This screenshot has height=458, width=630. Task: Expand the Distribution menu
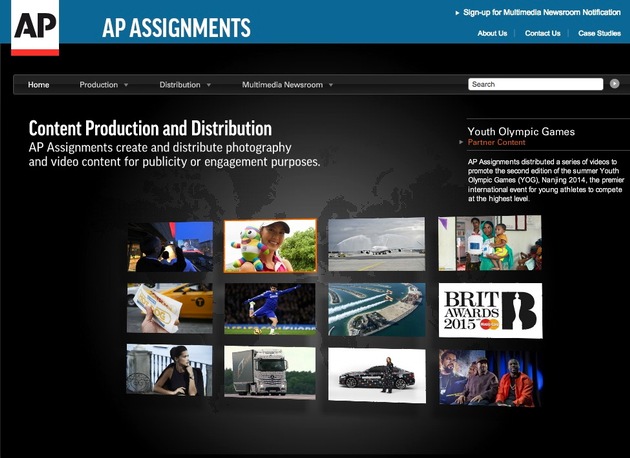click(x=185, y=85)
